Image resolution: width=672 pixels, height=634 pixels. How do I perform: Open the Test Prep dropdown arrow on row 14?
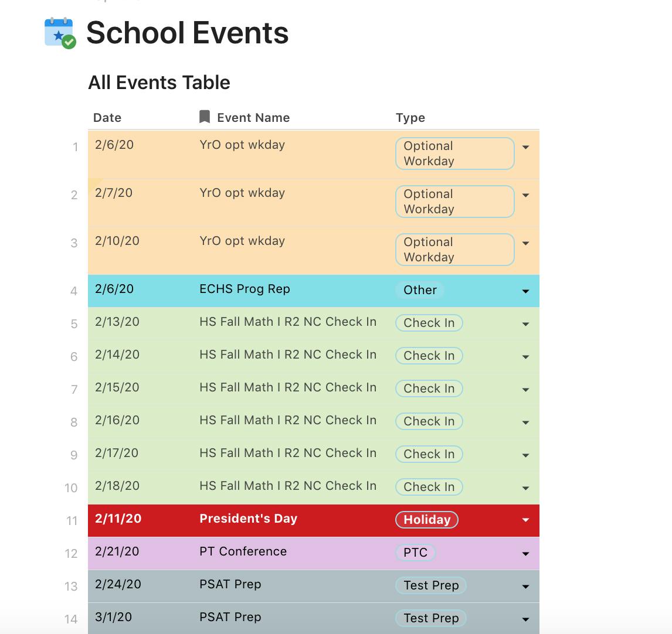click(x=525, y=619)
